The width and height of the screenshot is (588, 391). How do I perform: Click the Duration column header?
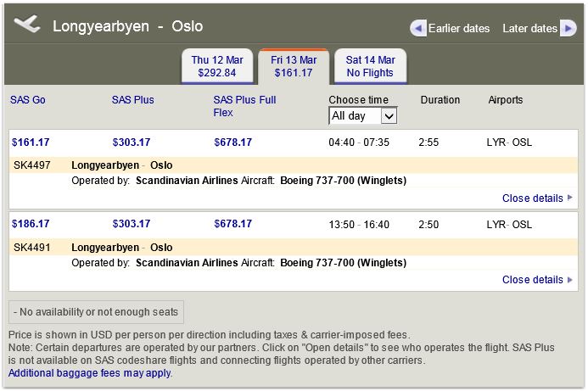tap(440, 100)
